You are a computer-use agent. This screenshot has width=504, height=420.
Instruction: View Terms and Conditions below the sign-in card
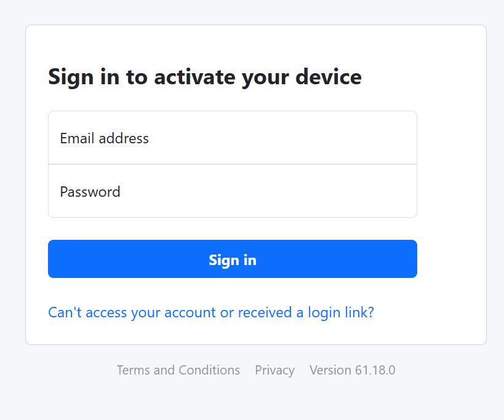(x=178, y=370)
